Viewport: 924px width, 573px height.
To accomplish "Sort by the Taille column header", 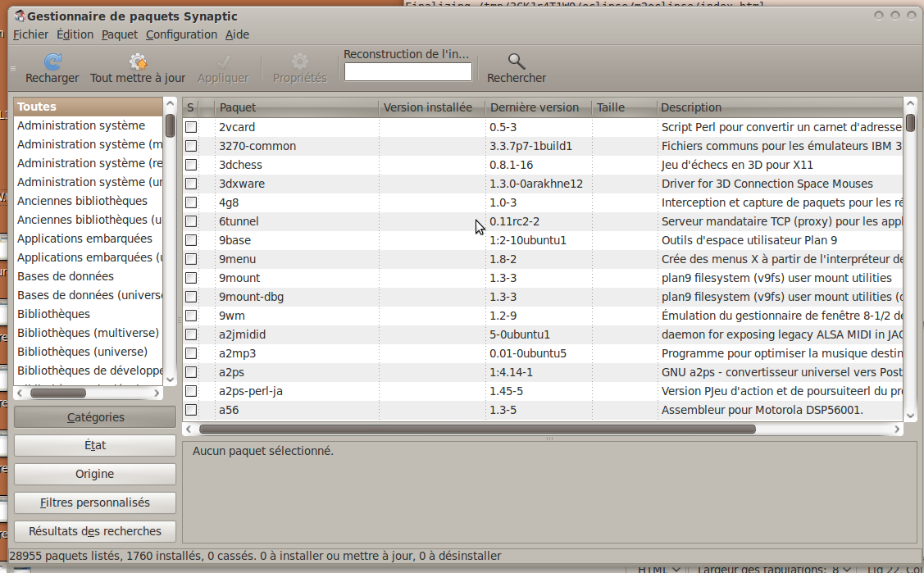I will (x=625, y=107).
